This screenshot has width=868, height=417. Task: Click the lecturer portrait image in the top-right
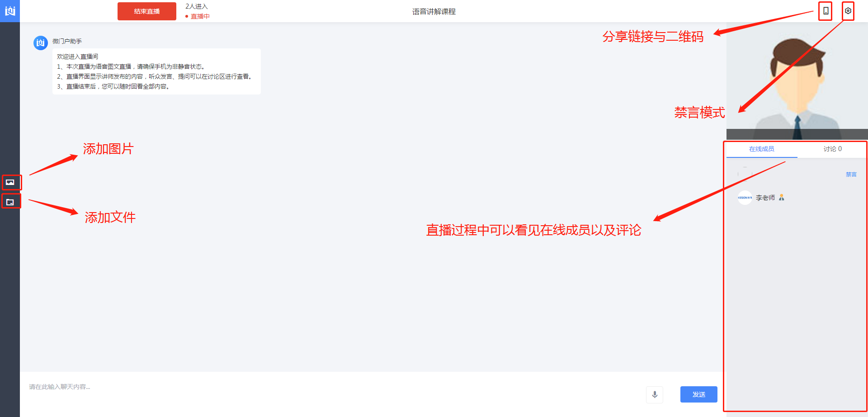point(797,81)
